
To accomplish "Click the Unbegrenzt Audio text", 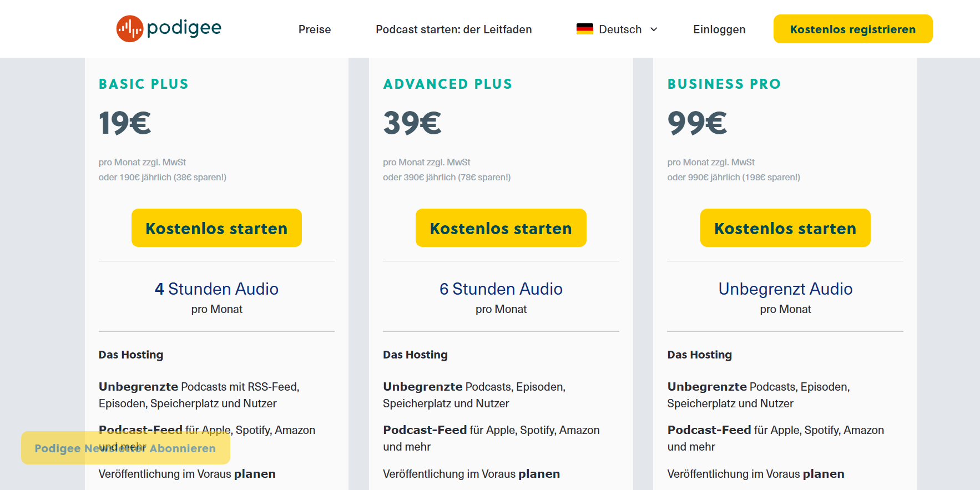I will click(x=785, y=289).
